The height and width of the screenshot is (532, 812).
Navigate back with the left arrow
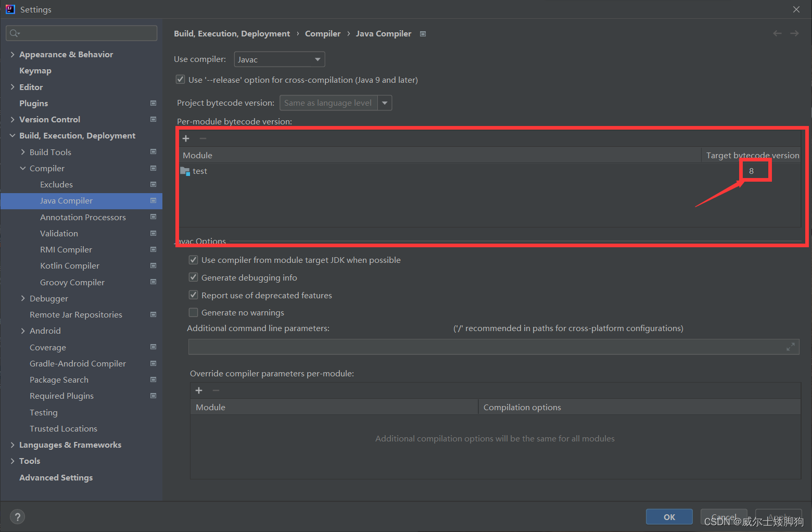click(x=777, y=33)
